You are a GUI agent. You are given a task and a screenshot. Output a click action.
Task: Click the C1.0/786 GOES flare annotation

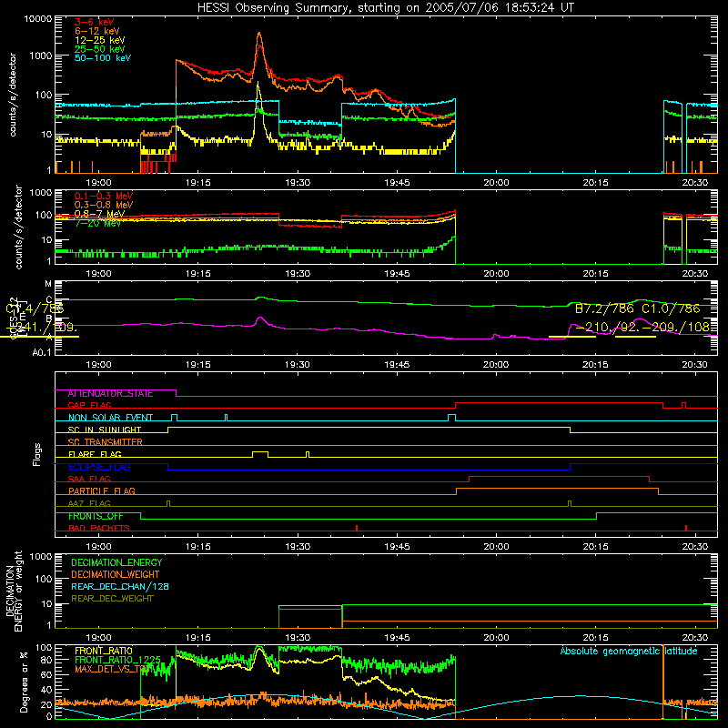[x=671, y=308]
